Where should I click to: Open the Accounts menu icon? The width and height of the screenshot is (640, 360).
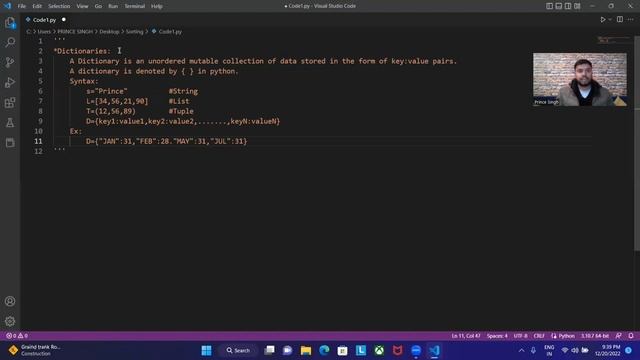10,301
